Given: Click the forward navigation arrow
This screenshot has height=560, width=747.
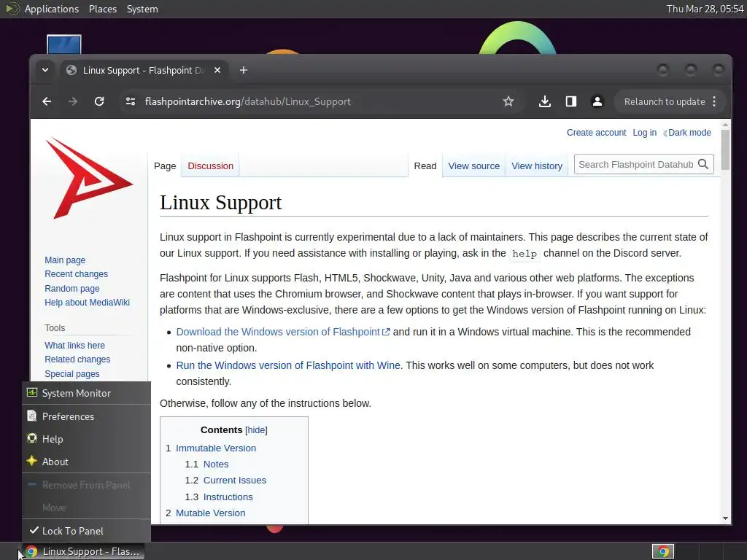Looking at the screenshot, I should (72, 101).
